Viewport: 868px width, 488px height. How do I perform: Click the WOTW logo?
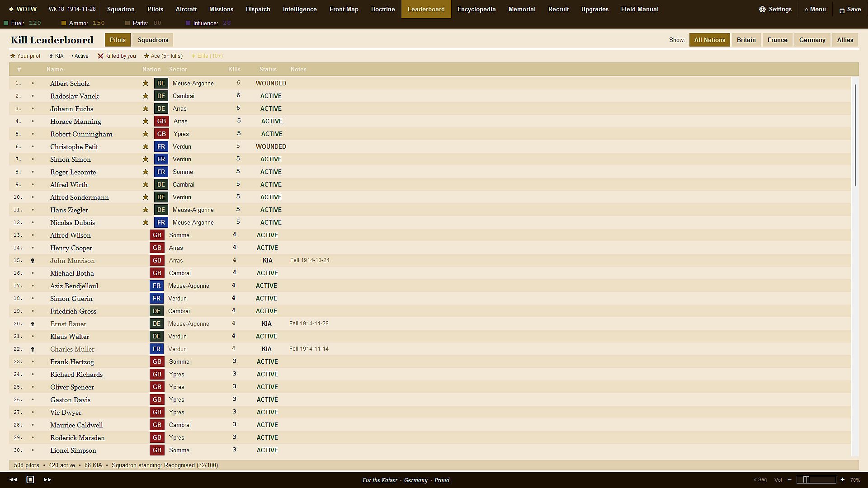(23, 9)
